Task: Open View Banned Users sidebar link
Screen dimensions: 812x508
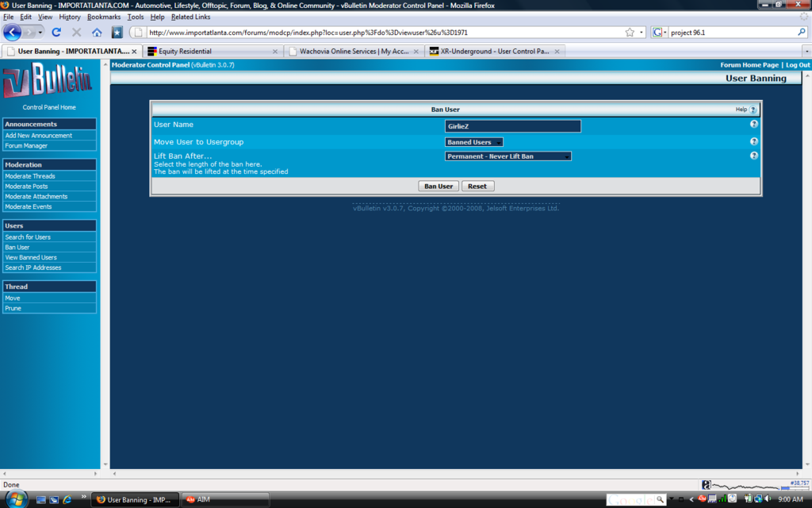Action: [31, 257]
